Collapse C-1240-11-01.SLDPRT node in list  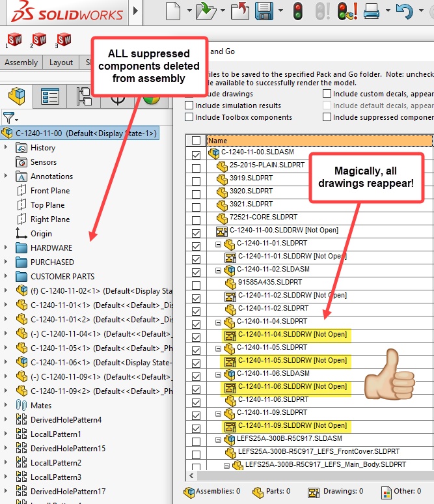coord(218,245)
